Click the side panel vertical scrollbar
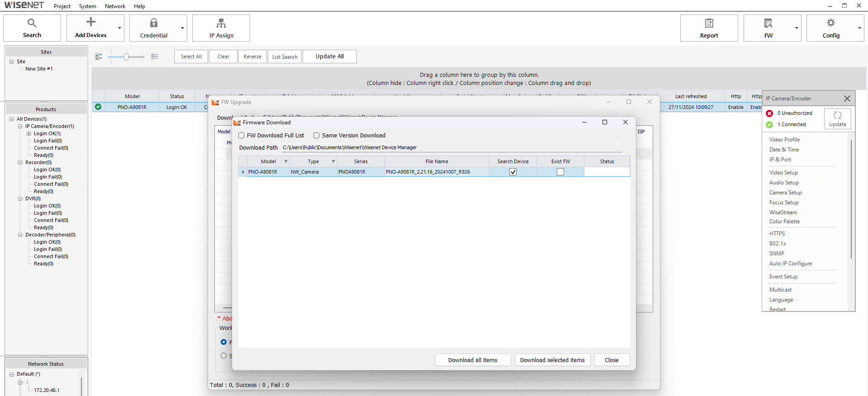This screenshot has height=396, width=868. pos(851,199)
